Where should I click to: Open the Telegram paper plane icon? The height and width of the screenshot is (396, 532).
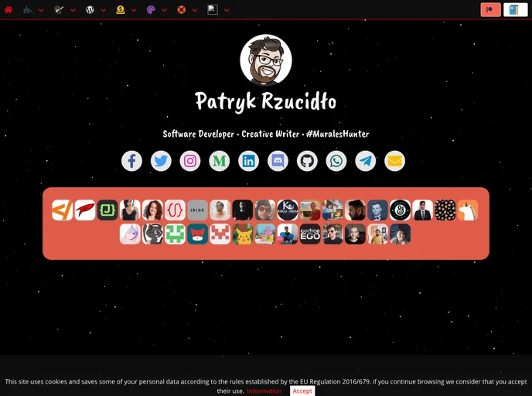(366, 161)
